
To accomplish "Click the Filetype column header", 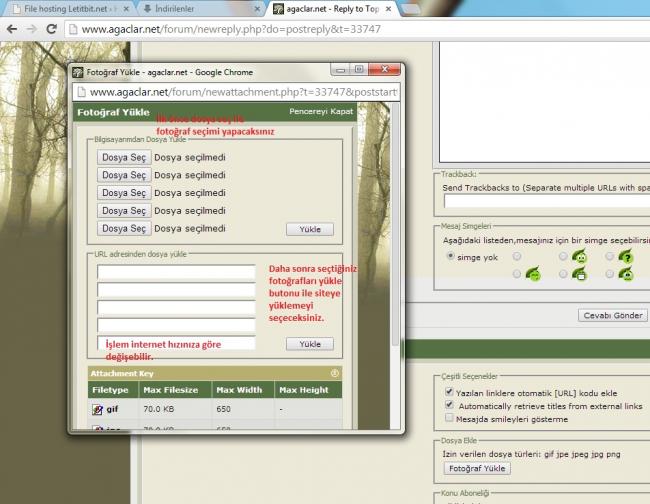I will coord(113,390).
